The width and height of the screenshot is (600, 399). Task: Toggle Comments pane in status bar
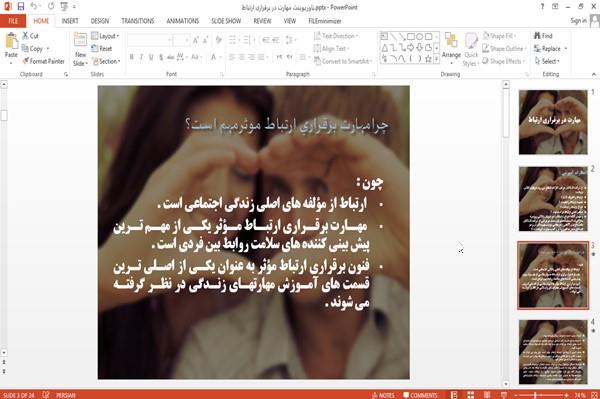[420, 395]
